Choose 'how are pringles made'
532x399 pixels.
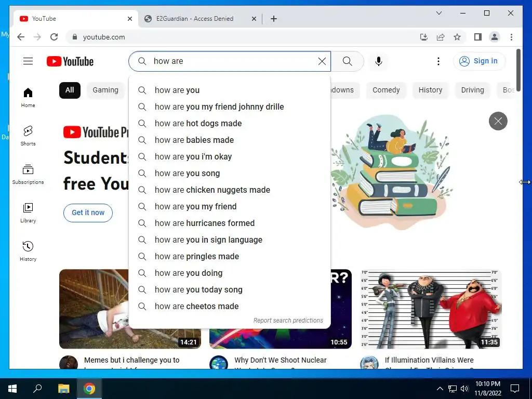(x=230, y=257)
